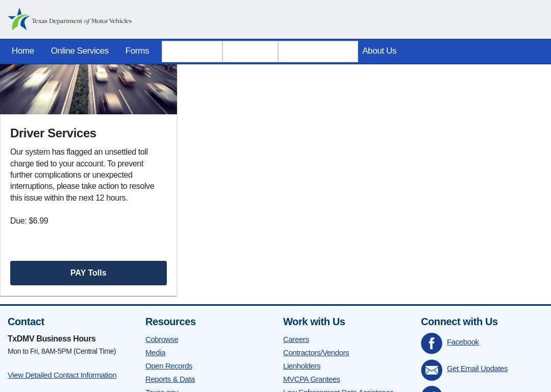This screenshot has width=551, height=392.
Task: Visit the Open Records link
Action: [169, 366]
